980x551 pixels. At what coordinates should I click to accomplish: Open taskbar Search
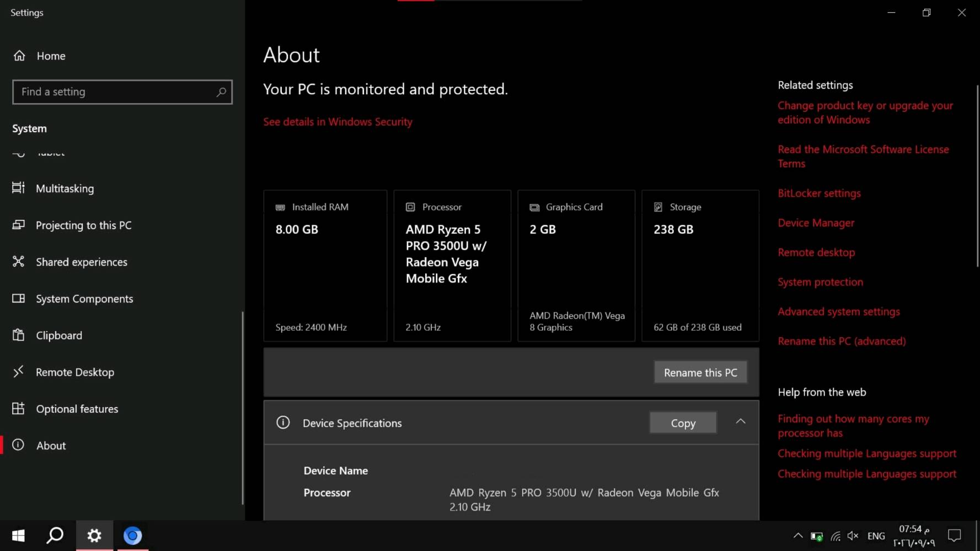55,536
